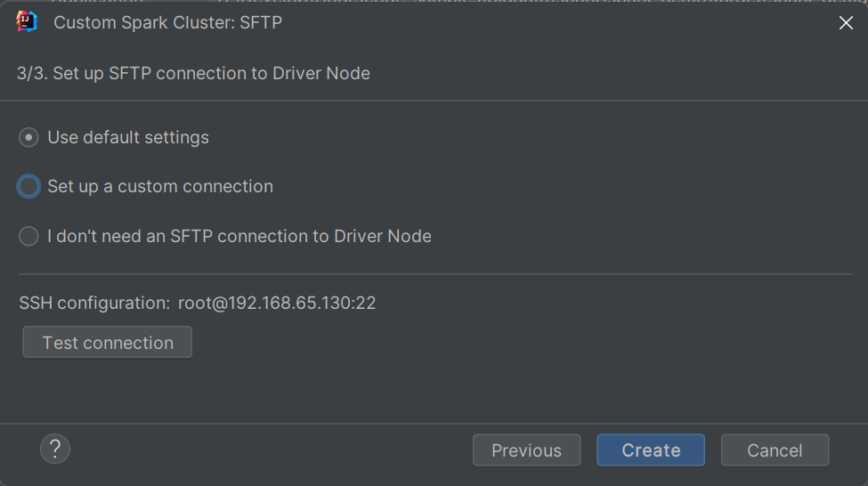
Task: Click the "SFTP connection to Driver Node" option label
Action: 239,237
